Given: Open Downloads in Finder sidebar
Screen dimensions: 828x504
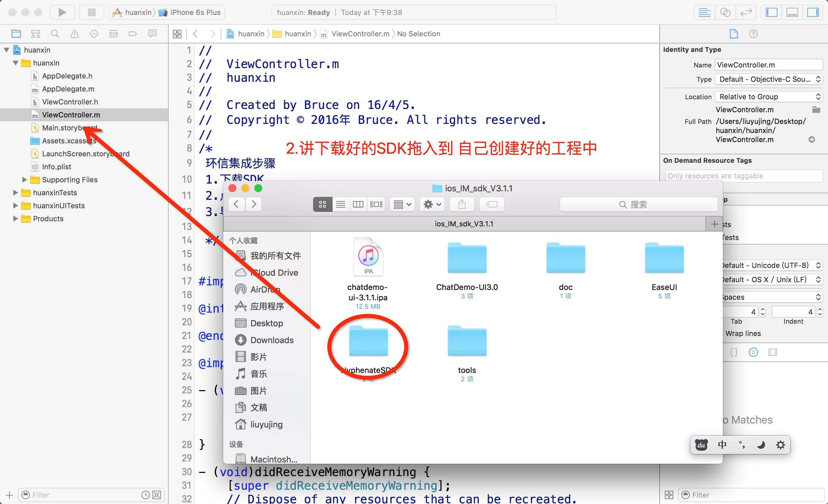Looking at the screenshot, I should click(x=264, y=340).
